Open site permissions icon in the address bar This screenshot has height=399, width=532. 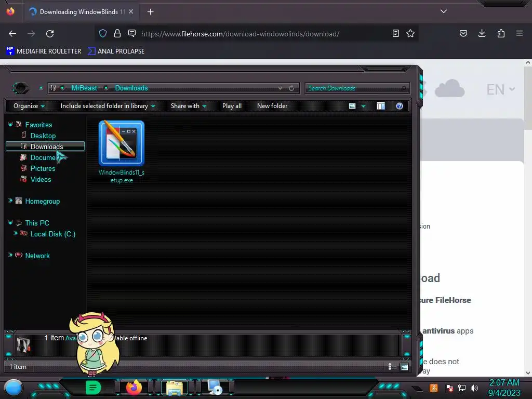[x=132, y=33]
